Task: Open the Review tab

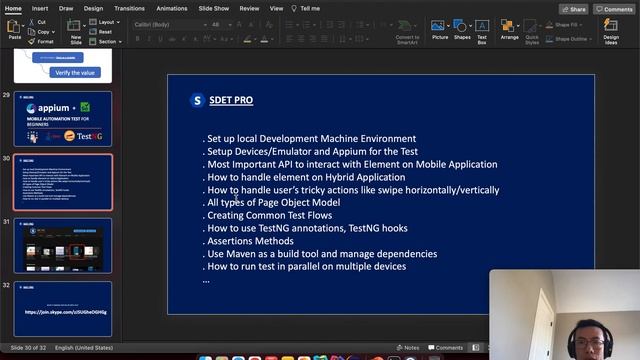Action: tap(249, 8)
